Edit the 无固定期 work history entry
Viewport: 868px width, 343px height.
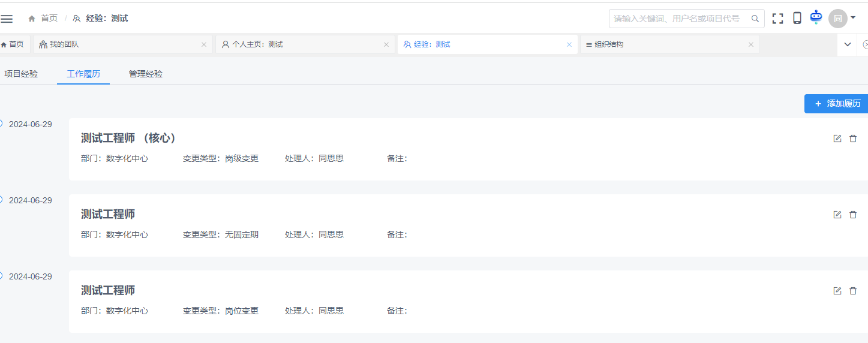click(x=837, y=215)
